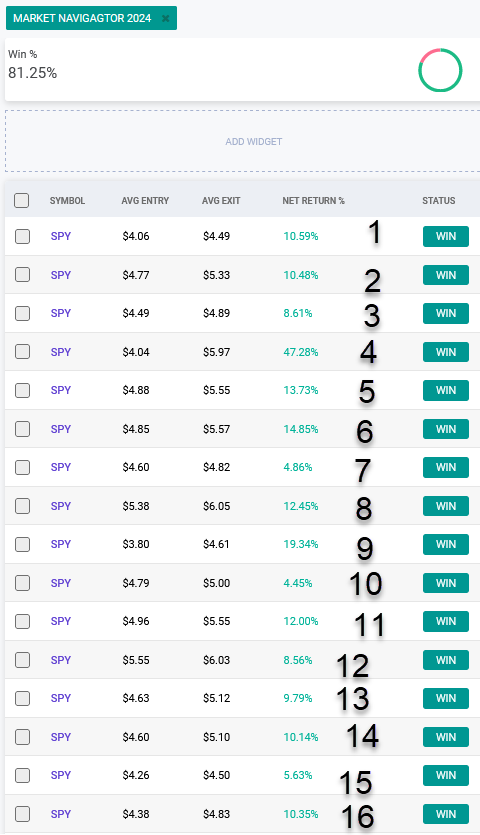
Task: Select the MARKET NAVIGAGTOR 2024 filter tag
Action: 82,19
